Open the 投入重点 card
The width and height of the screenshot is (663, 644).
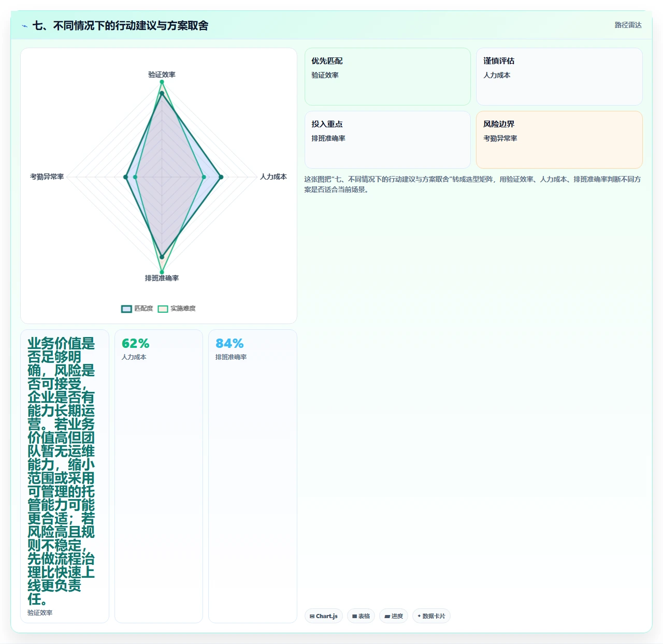point(387,140)
